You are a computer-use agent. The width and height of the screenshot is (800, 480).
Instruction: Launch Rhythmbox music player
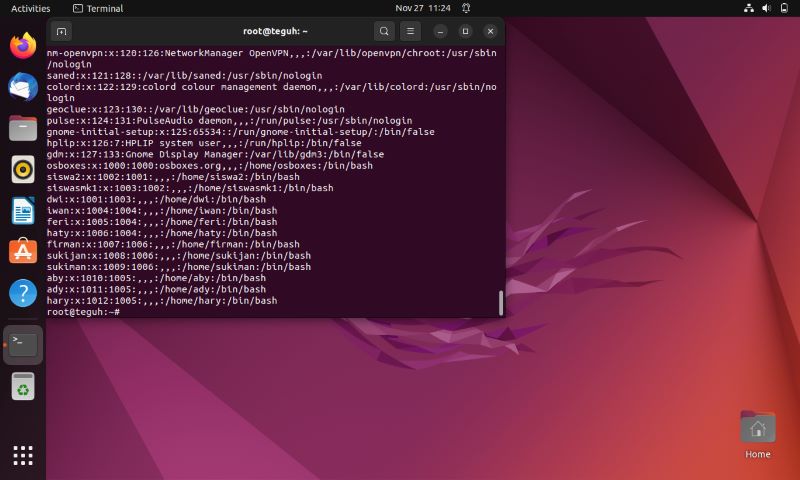[23, 169]
